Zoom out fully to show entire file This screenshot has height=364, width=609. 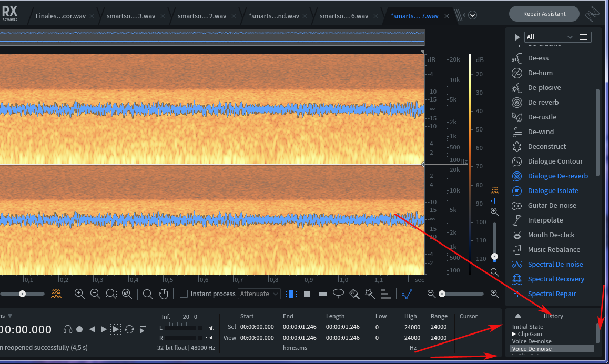(127, 294)
